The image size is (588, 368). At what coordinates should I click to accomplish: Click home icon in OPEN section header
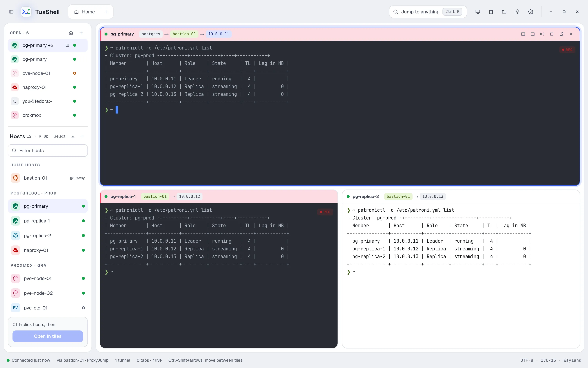coord(71,33)
